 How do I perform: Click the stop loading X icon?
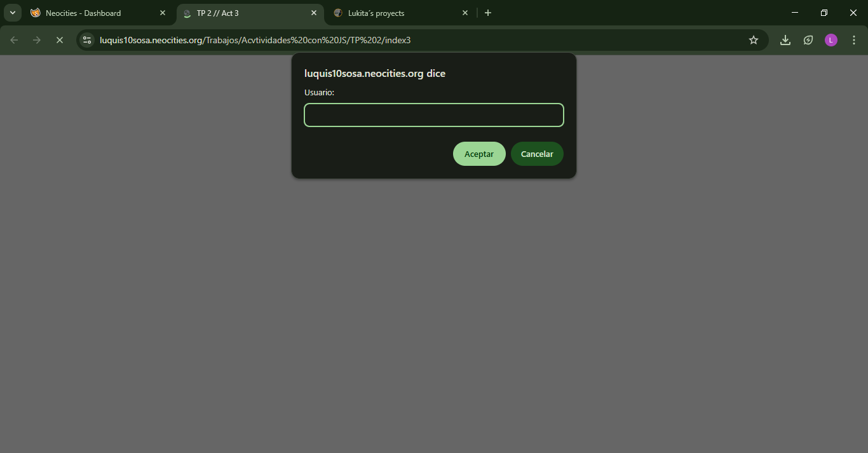click(x=59, y=40)
